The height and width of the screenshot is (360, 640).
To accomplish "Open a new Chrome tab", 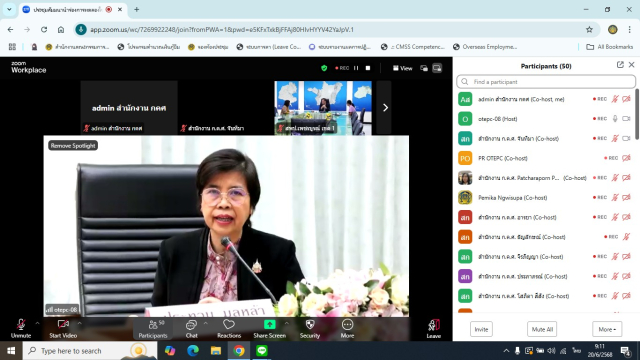I will pyautogui.click(x=137, y=9).
